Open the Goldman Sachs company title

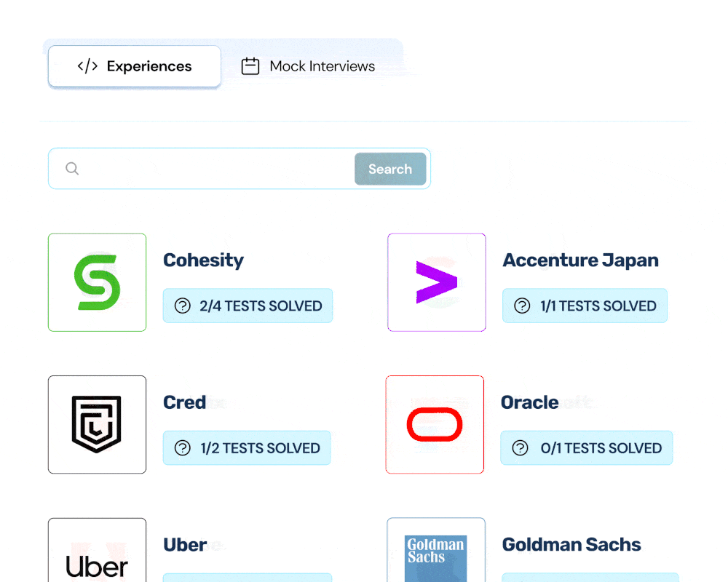[x=571, y=544]
